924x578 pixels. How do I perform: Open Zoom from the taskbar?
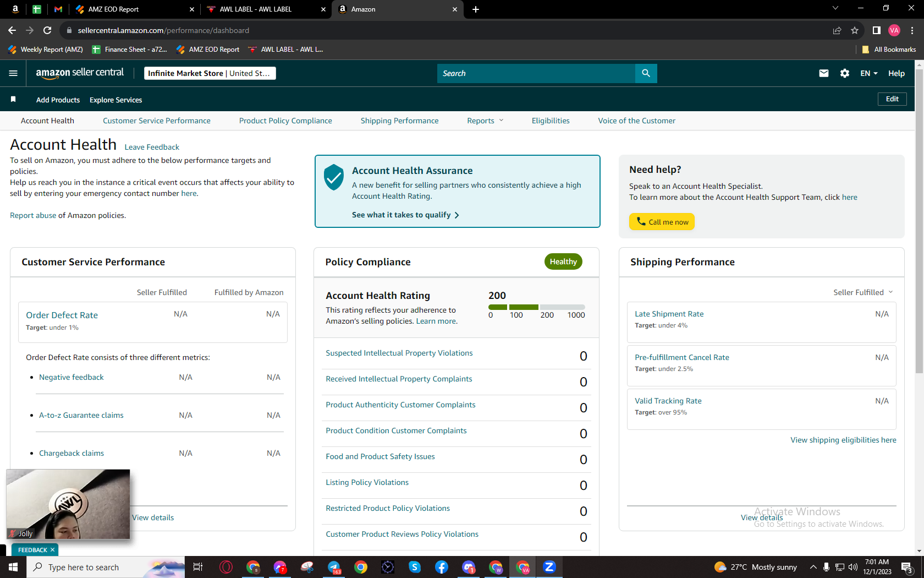coord(549,567)
